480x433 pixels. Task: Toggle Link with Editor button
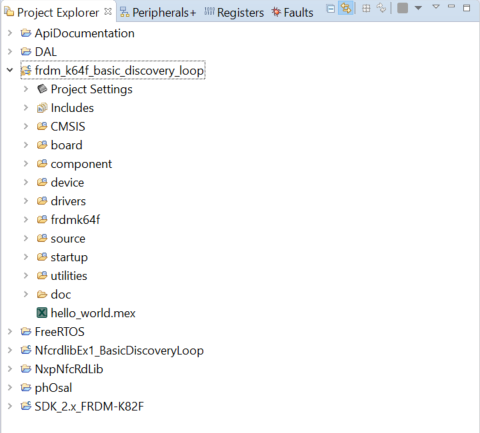pos(346,8)
